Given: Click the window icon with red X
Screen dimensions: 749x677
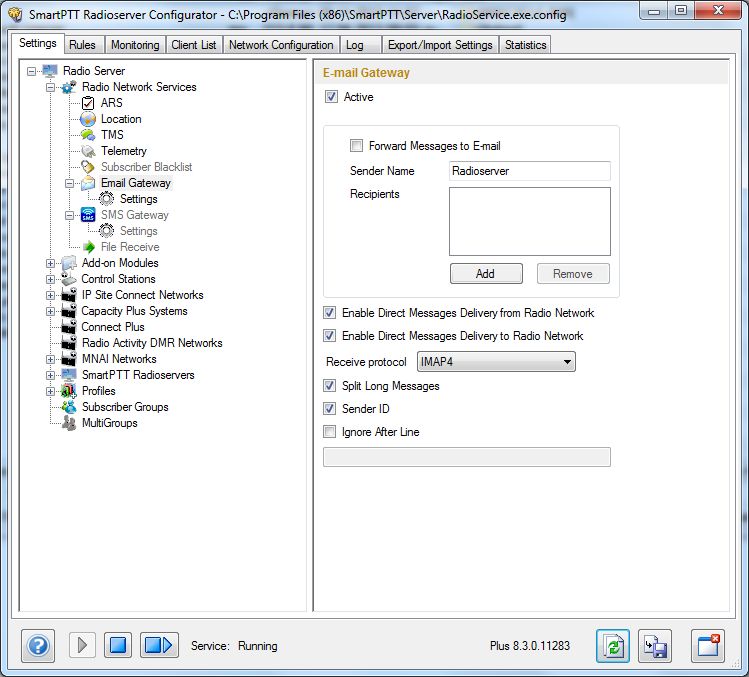Looking at the screenshot, I should pos(708,646).
